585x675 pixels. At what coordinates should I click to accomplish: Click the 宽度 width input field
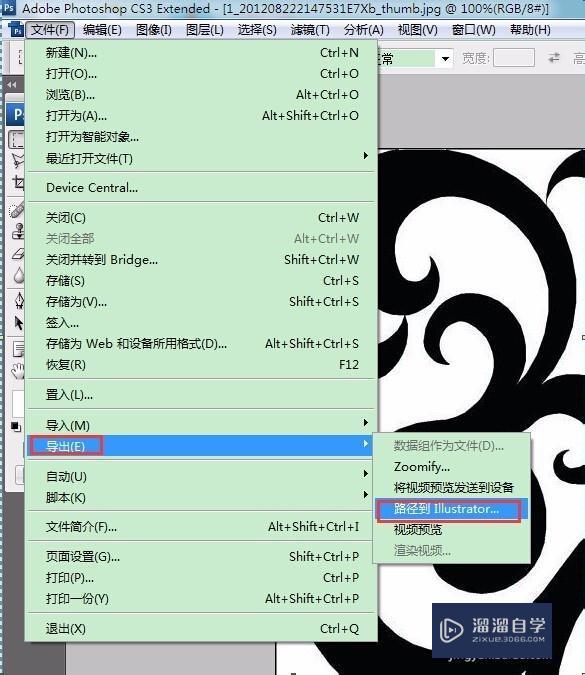click(514, 57)
